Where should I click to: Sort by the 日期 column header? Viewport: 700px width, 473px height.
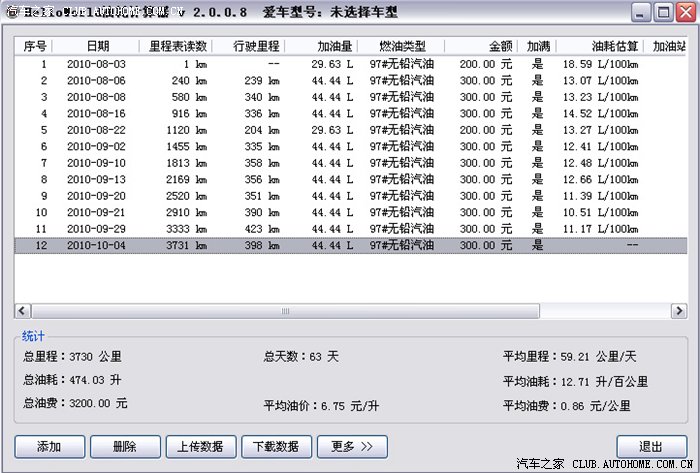coord(96,46)
